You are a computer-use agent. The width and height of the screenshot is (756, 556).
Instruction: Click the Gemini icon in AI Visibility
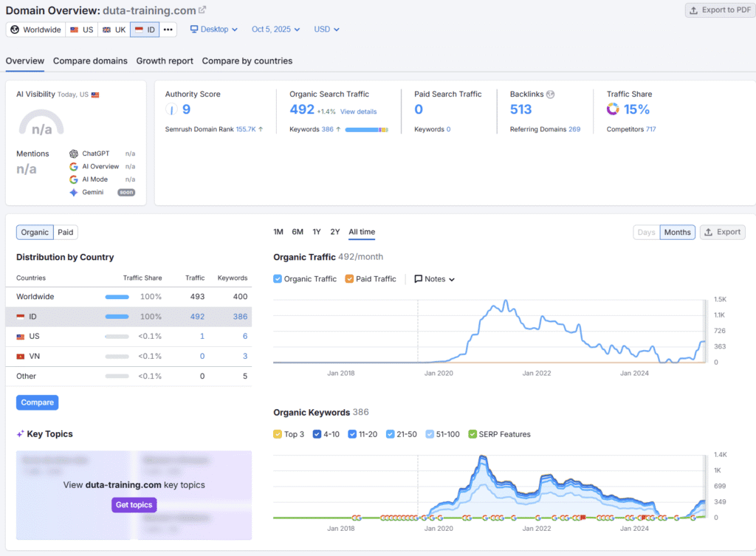coord(74,192)
